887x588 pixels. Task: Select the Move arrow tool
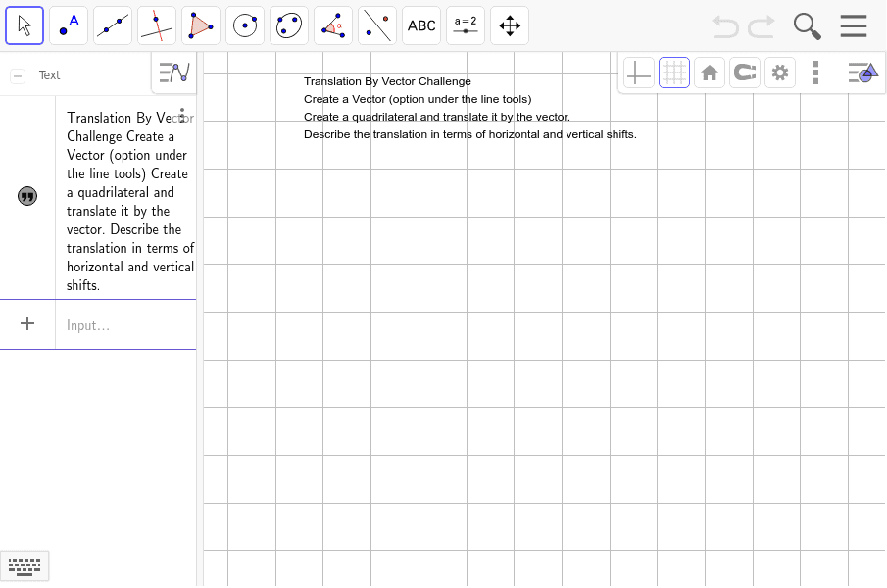(x=25, y=25)
